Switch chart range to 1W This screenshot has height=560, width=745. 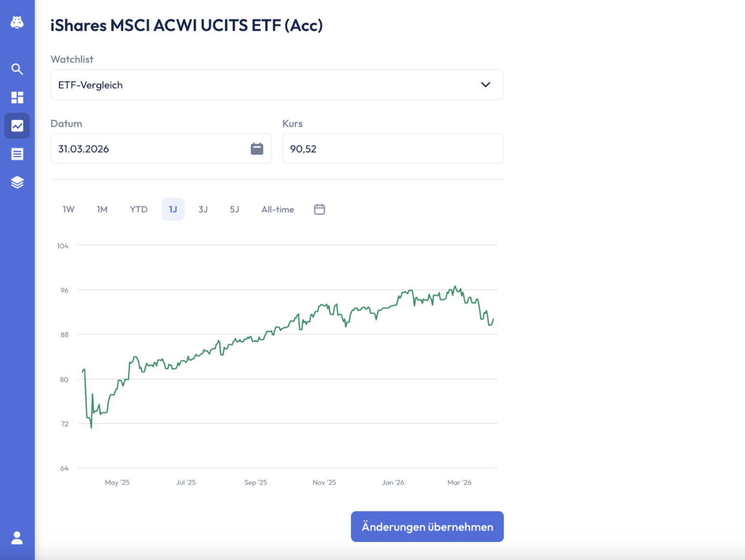[x=68, y=209]
